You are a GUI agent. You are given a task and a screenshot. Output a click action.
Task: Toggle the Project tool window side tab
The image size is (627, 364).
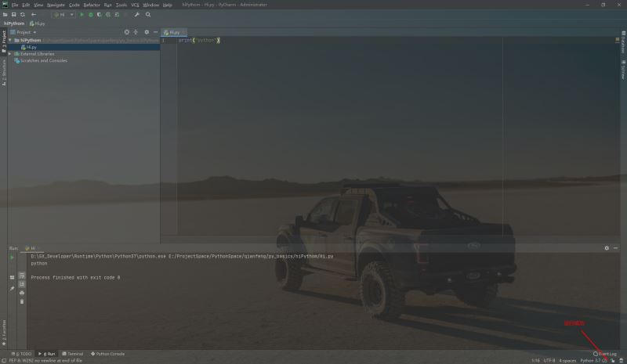pyautogui.click(x=4, y=41)
